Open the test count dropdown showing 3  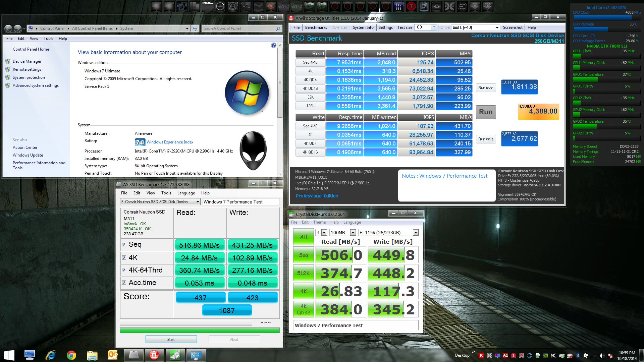point(324,233)
